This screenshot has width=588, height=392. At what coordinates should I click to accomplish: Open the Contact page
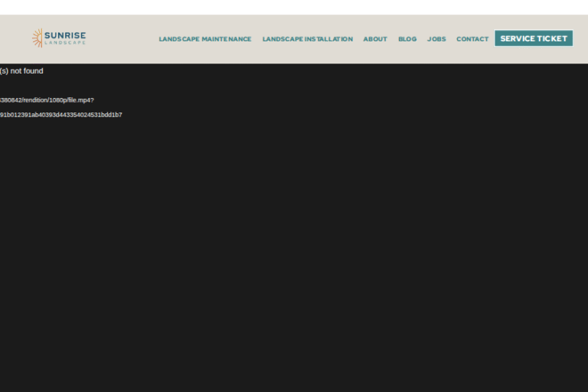472,39
